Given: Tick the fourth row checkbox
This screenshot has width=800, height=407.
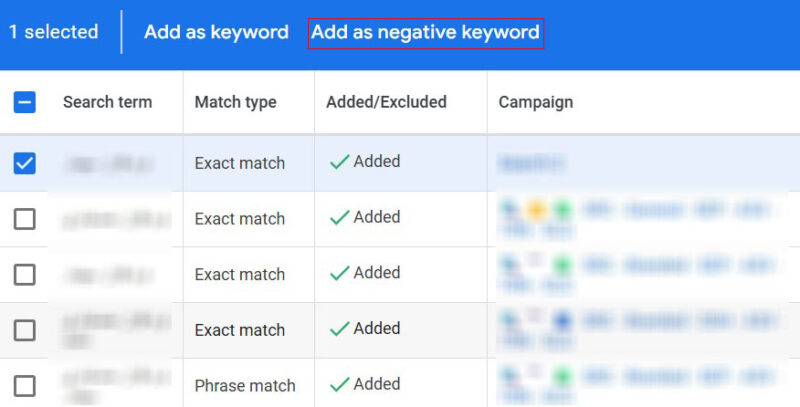Looking at the screenshot, I should [x=25, y=330].
